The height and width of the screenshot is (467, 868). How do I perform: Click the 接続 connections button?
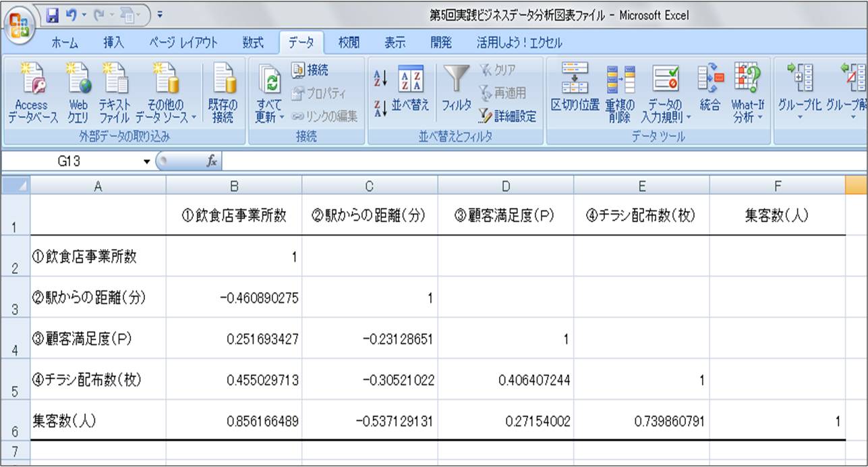click(x=310, y=70)
